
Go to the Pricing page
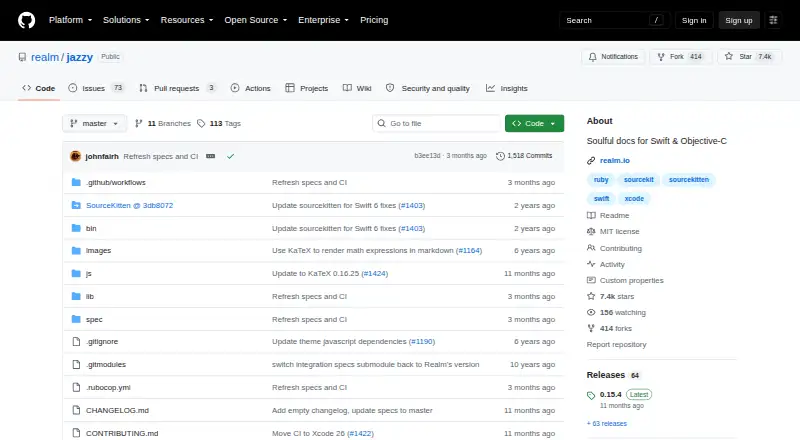[374, 20]
